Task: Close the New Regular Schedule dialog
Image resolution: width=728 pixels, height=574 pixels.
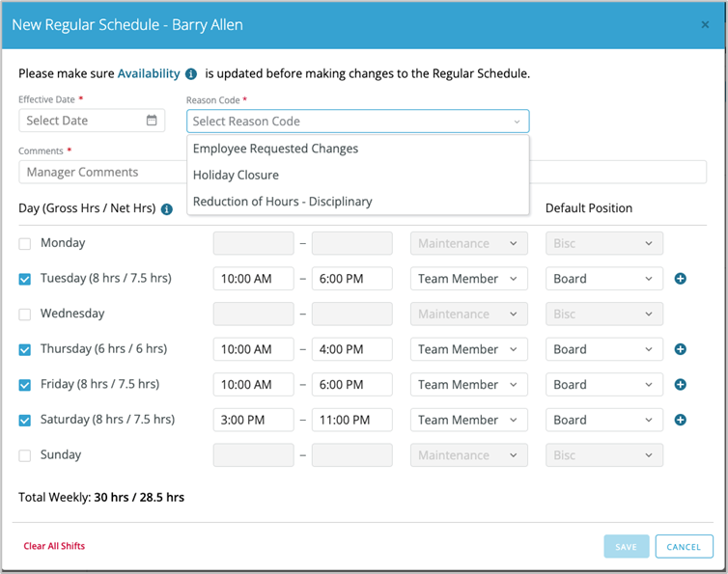Action: click(x=705, y=25)
